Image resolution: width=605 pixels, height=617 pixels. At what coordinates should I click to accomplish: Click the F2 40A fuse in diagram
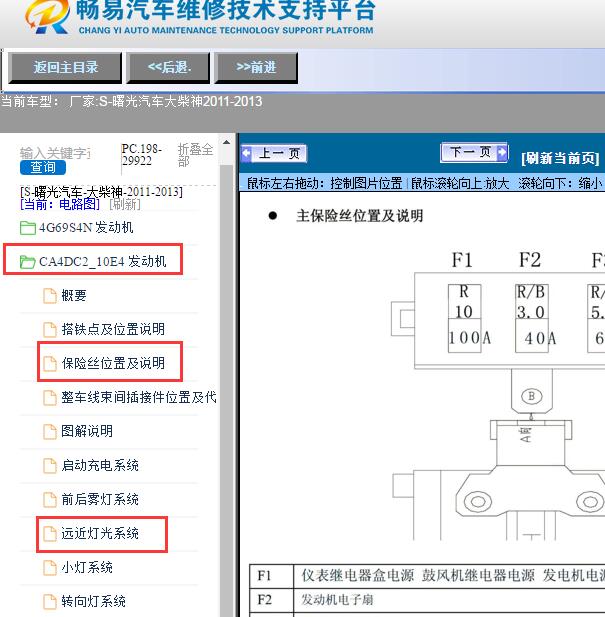[x=532, y=318]
